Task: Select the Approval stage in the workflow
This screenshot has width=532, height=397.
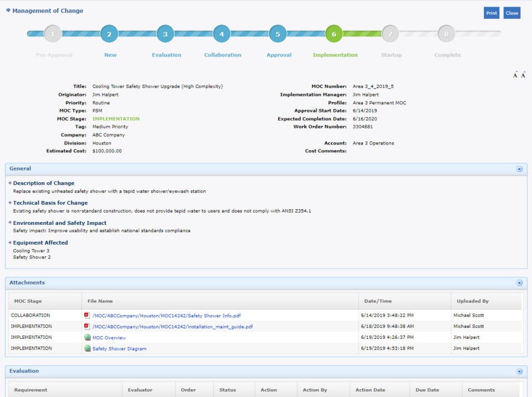Action: [x=278, y=33]
